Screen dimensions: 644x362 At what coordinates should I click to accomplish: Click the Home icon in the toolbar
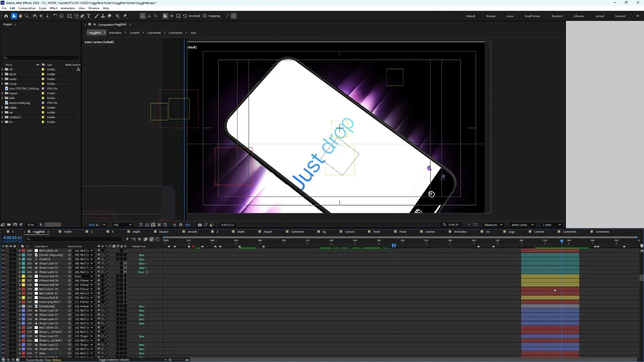click(6, 16)
